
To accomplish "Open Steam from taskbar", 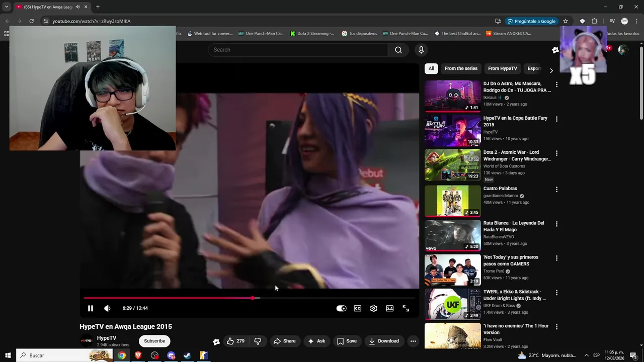I will click(187, 355).
